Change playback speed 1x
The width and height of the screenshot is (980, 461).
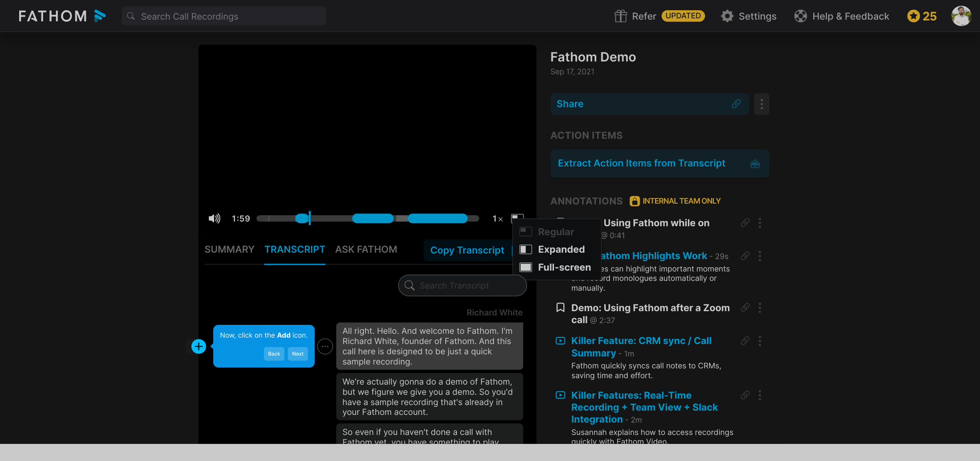(498, 219)
